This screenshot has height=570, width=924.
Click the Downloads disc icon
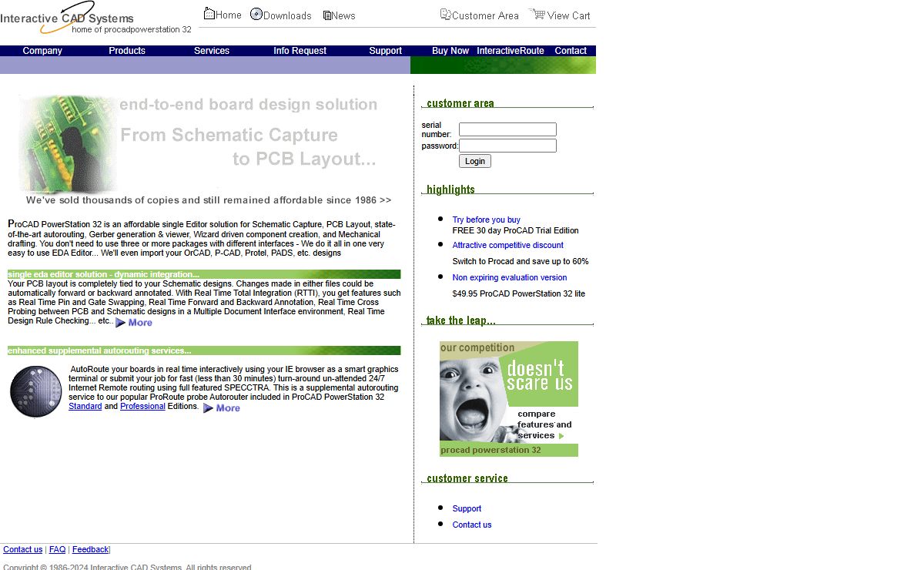(x=256, y=14)
